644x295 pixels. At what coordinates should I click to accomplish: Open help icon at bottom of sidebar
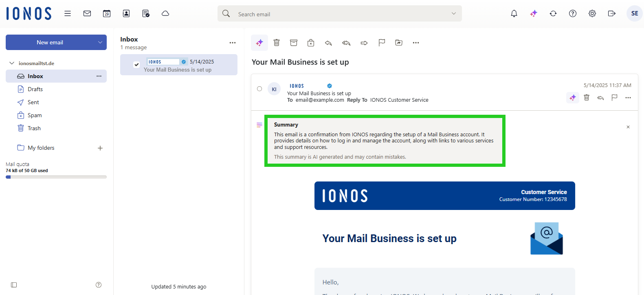[99, 285]
